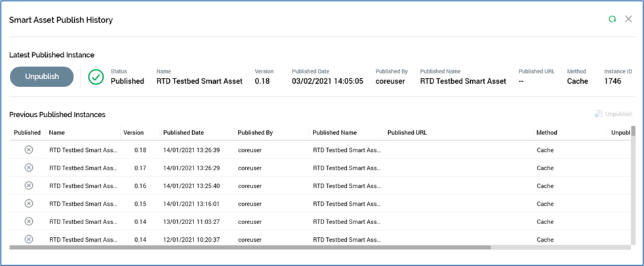
Task: Click the Published Name column header
Action: point(334,132)
